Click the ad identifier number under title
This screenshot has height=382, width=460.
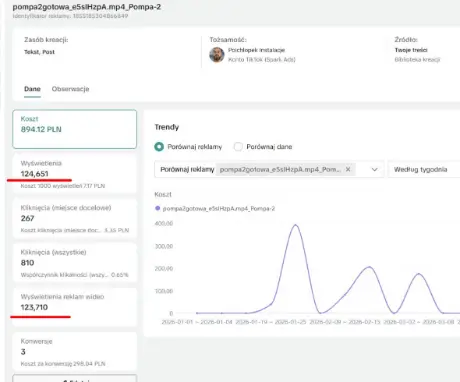[x=100, y=16]
